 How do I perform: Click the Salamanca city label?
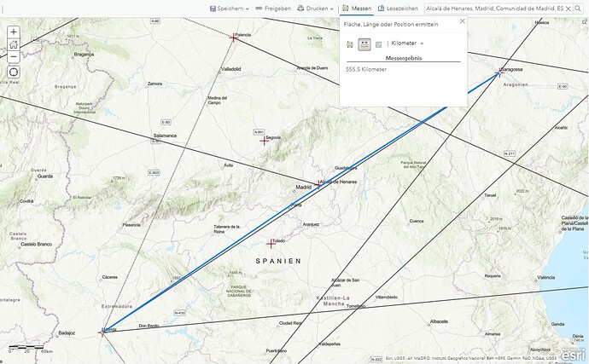coord(165,136)
